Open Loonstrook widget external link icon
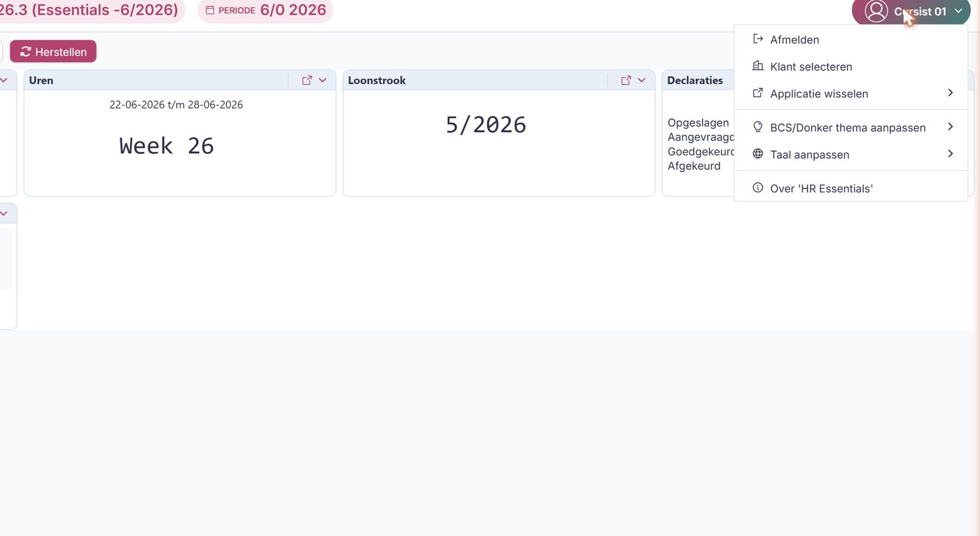The image size is (980, 536). pyautogui.click(x=626, y=80)
